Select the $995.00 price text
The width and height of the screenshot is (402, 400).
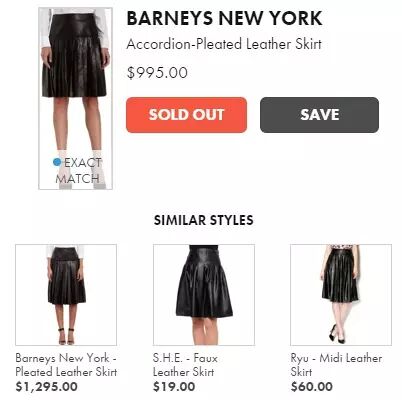point(157,73)
